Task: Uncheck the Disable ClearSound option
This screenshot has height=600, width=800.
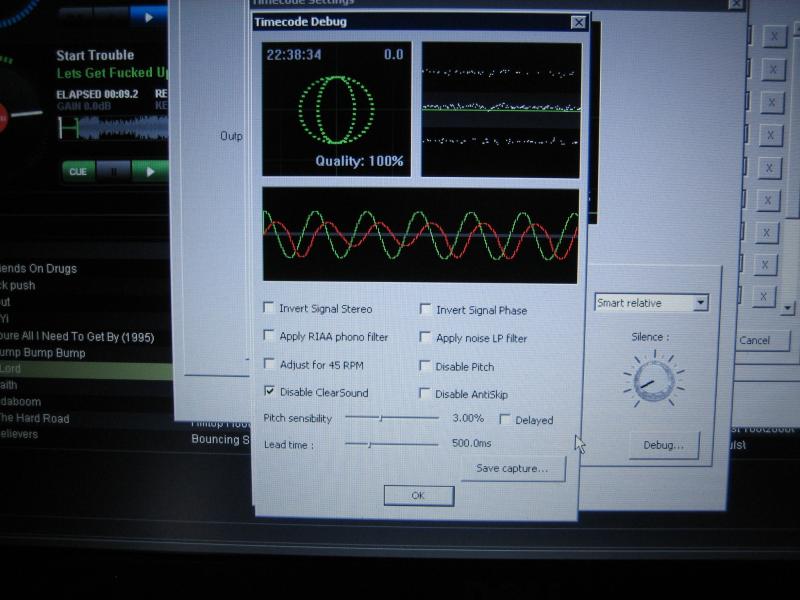Action: click(269, 392)
